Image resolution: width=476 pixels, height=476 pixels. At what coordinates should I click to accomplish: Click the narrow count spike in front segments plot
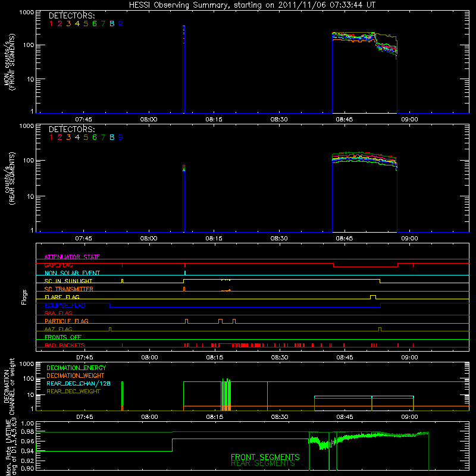point(184,69)
